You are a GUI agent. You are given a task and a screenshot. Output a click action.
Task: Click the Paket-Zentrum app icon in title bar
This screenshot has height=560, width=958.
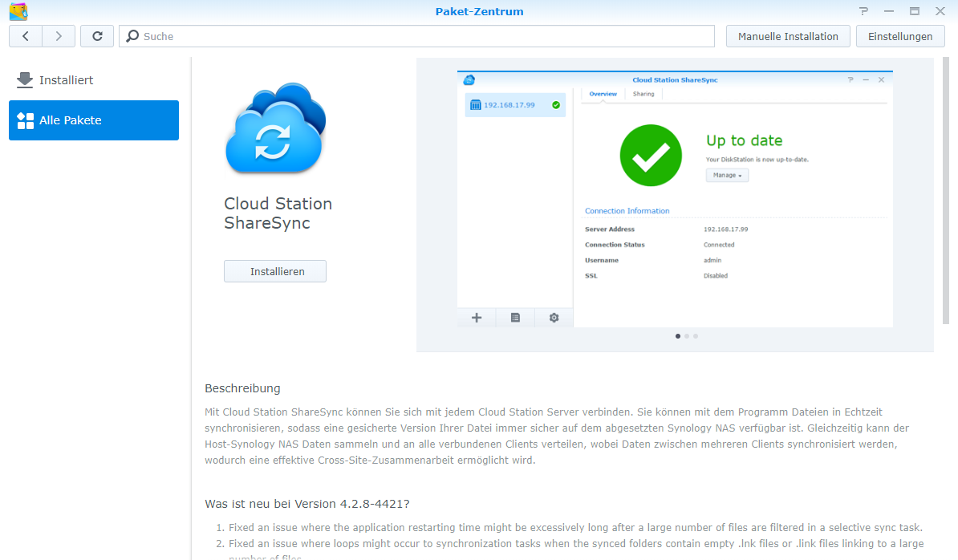[18, 11]
